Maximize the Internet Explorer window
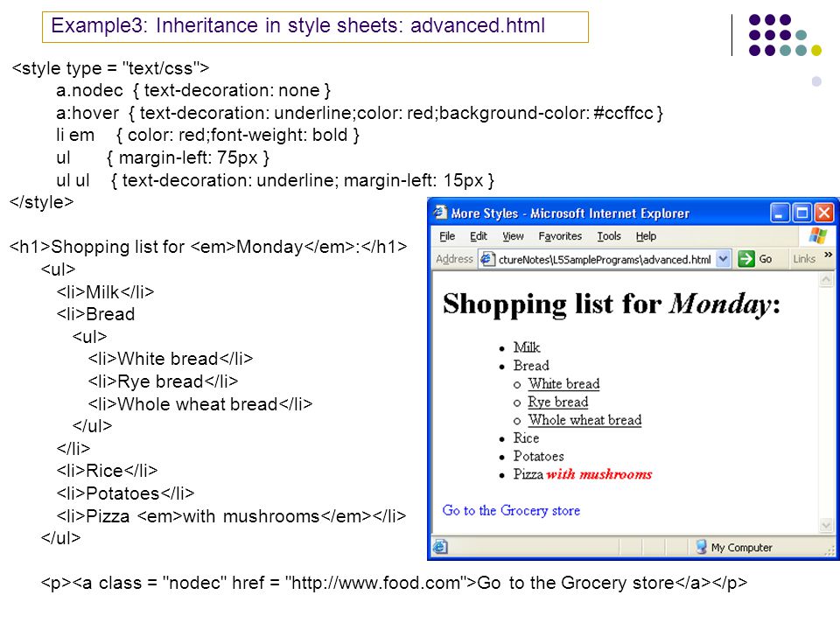This screenshot has height=630, width=840. click(x=802, y=213)
